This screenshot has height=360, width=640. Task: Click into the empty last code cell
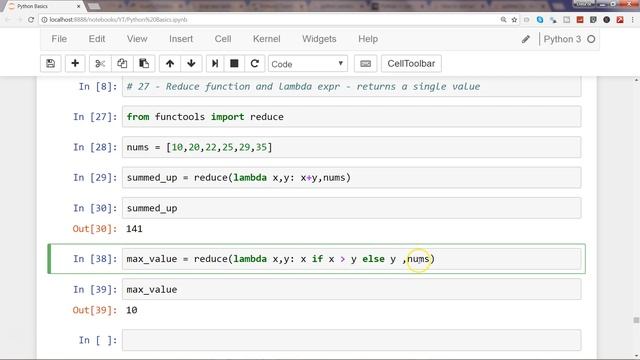tap(351, 340)
